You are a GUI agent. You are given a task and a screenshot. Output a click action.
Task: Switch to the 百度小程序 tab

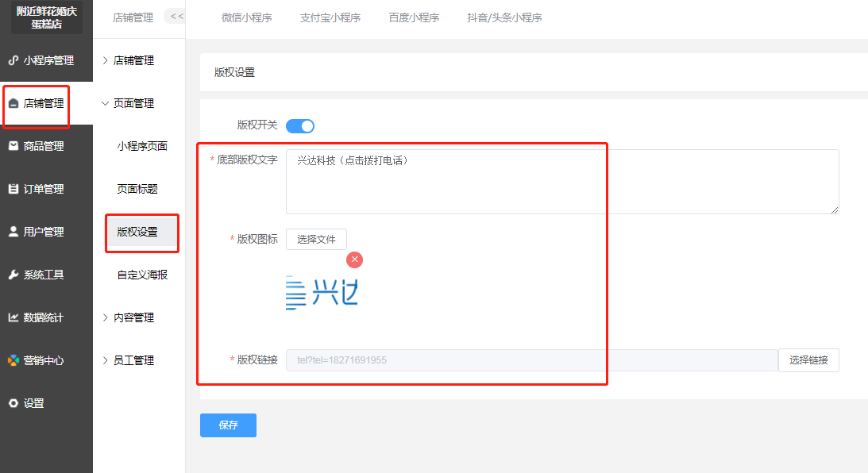click(414, 17)
